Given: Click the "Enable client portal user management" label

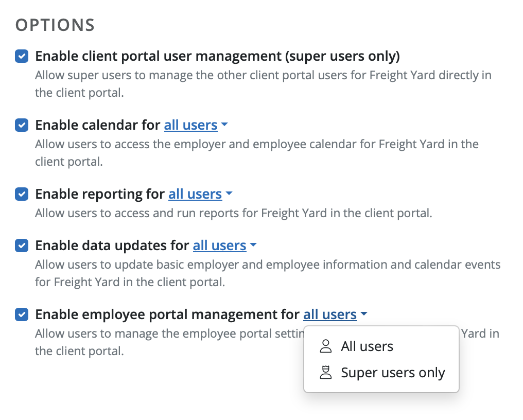Looking at the screenshot, I should coord(217,56).
